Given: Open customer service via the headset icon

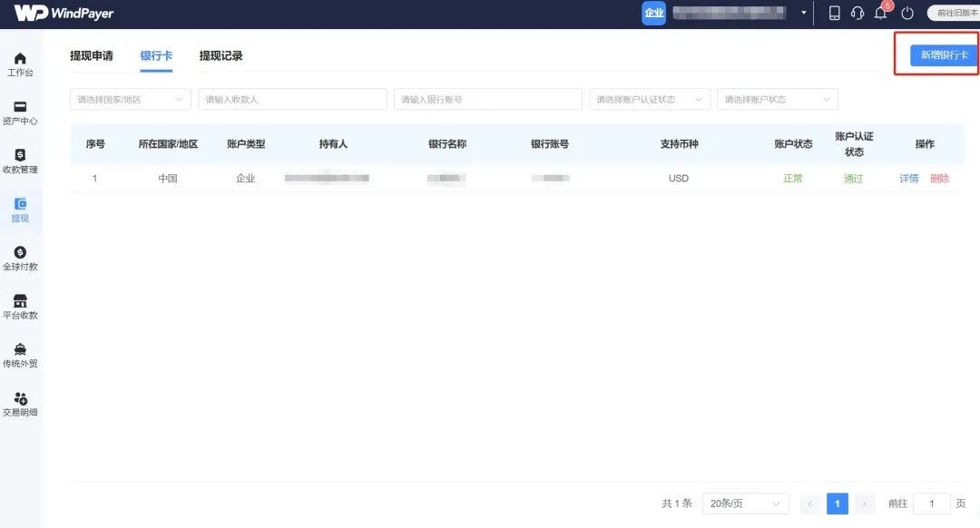Looking at the screenshot, I should point(857,13).
